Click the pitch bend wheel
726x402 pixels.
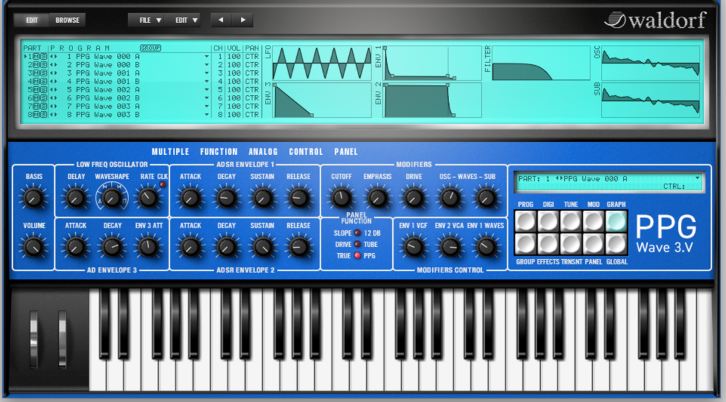34,339
